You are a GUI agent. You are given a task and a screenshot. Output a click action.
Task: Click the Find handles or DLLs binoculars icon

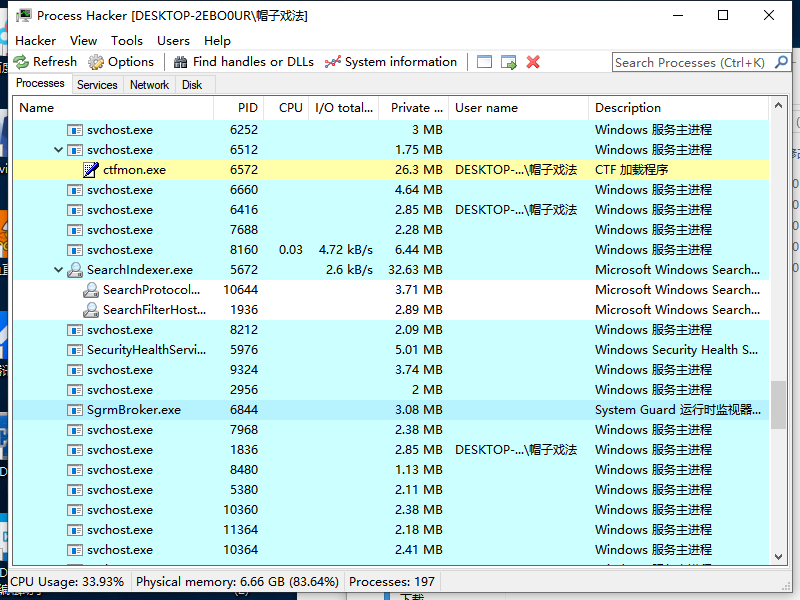[x=181, y=62]
